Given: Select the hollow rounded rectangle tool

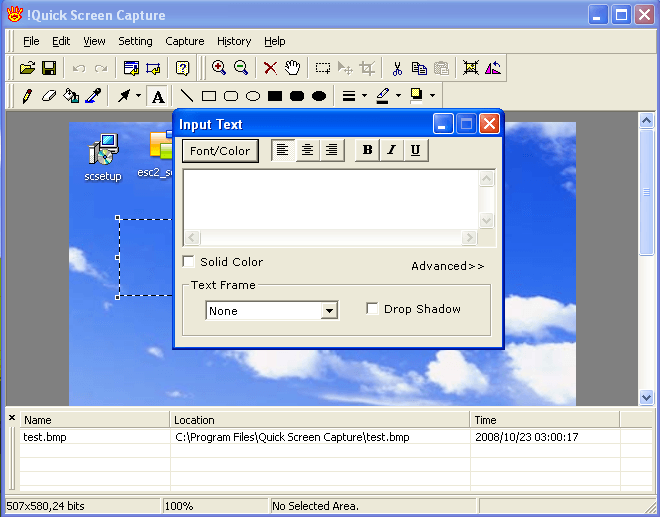Looking at the screenshot, I should point(231,96).
